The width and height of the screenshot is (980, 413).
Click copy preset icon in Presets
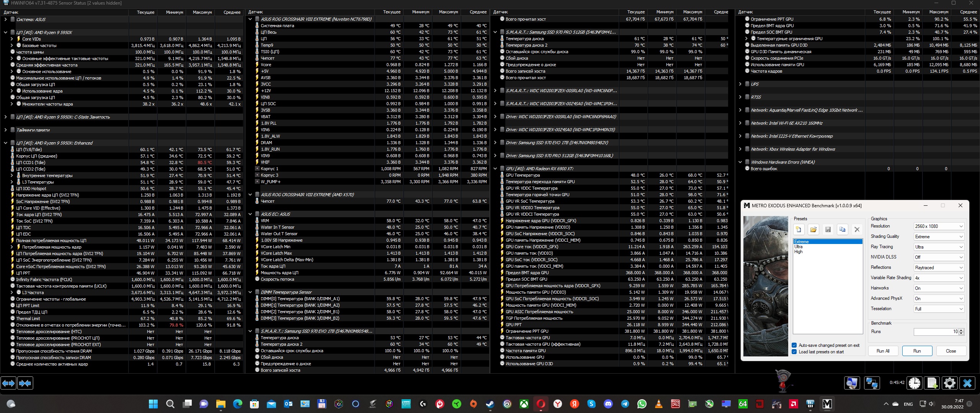click(x=842, y=229)
